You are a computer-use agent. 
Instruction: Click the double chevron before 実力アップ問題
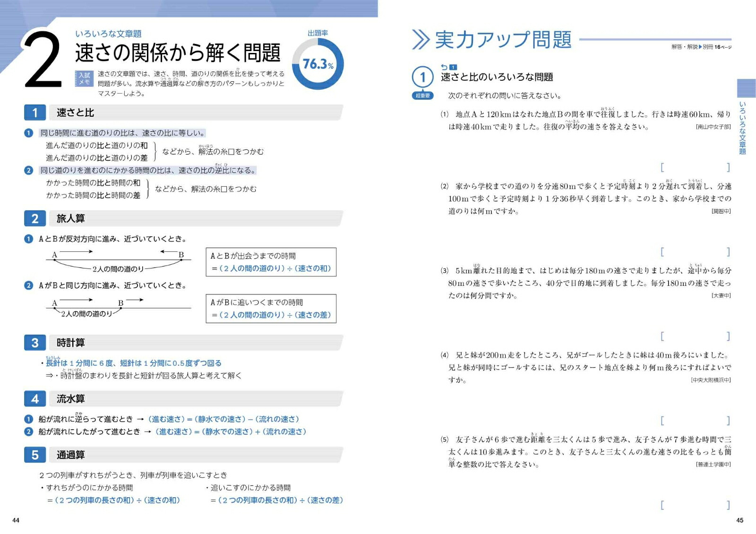tap(421, 40)
